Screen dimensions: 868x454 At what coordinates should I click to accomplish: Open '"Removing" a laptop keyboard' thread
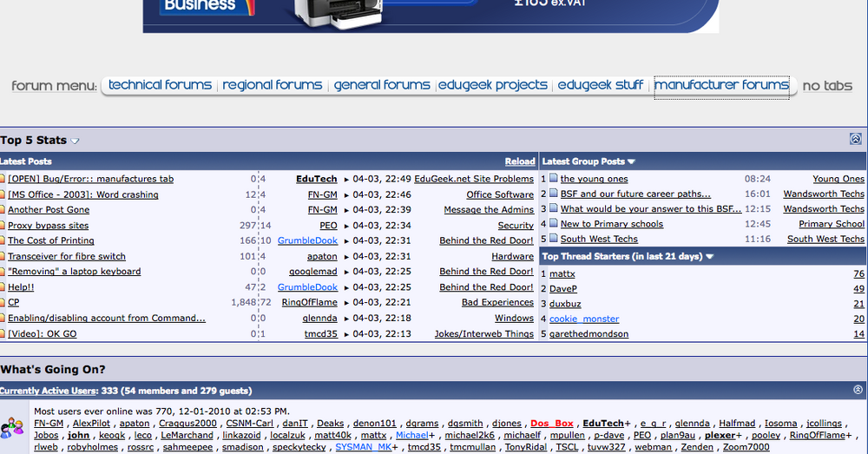pyautogui.click(x=74, y=272)
